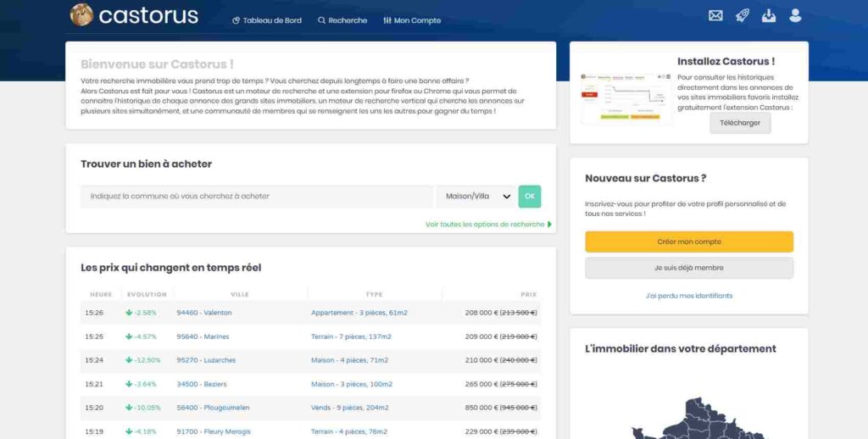868x439 pixels.
Task: Click the EVOLUTION column header
Action: [x=147, y=295]
